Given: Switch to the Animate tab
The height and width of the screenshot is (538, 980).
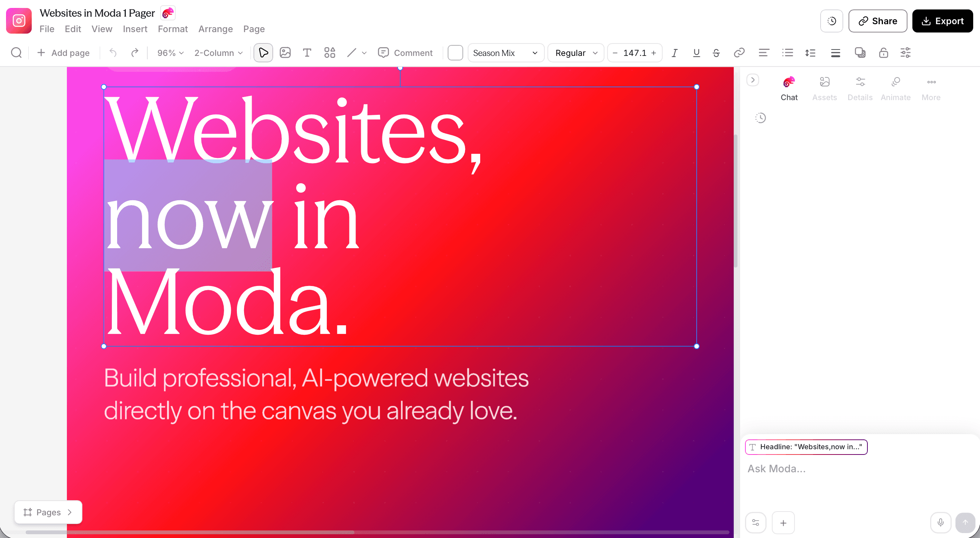Looking at the screenshot, I should coord(895,88).
